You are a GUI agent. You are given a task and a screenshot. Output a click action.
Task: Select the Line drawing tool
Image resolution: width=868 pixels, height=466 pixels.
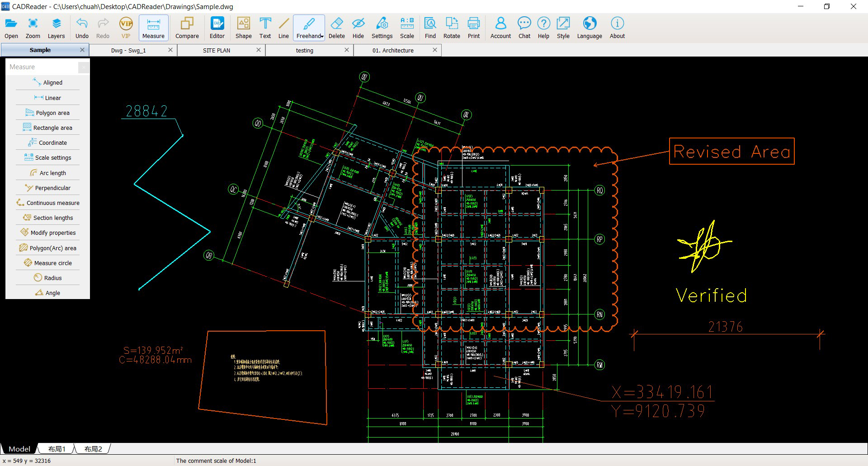pos(283,27)
